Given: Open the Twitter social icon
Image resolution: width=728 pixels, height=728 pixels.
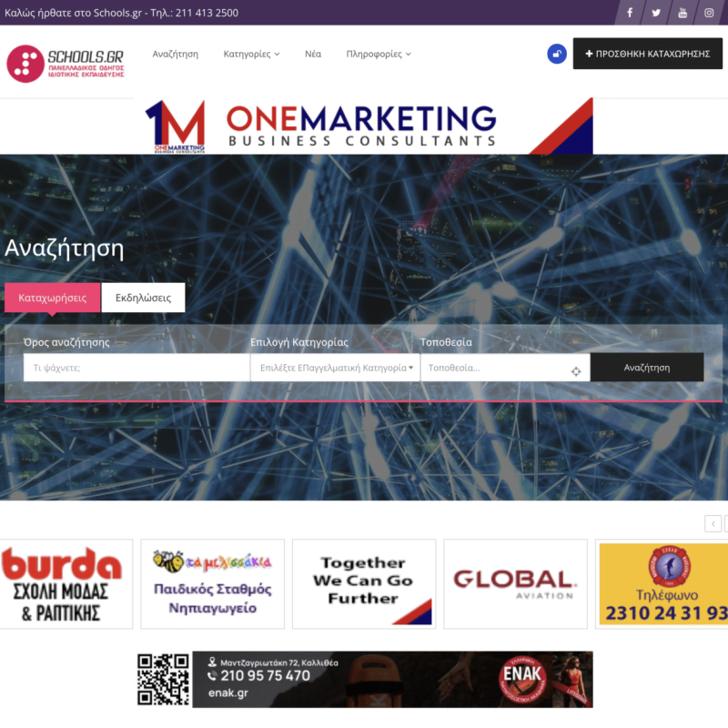Looking at the screenshot, I should pos(656,13).
